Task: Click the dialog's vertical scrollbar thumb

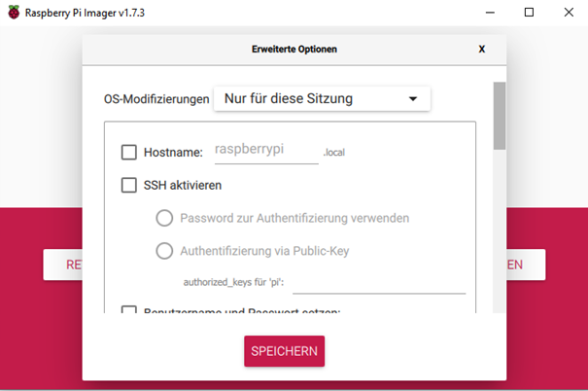Action: click(x=500, y=116)
